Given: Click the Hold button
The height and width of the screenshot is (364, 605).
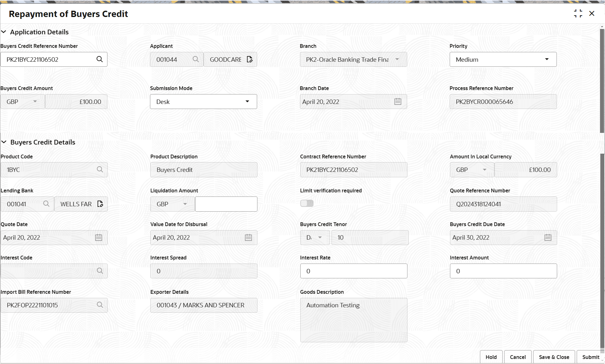Looking at the screenshot, I should [491, 357].
